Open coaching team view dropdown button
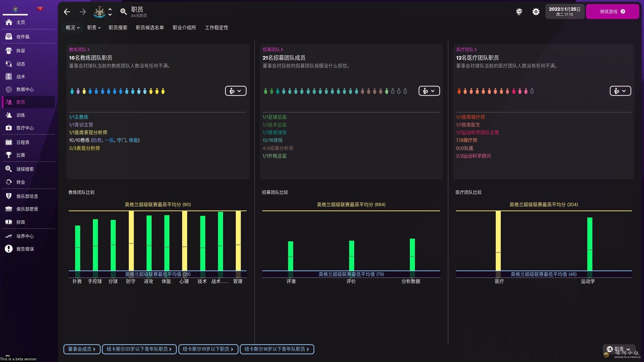This screenshot has width=644, height=362. [235, 91]
